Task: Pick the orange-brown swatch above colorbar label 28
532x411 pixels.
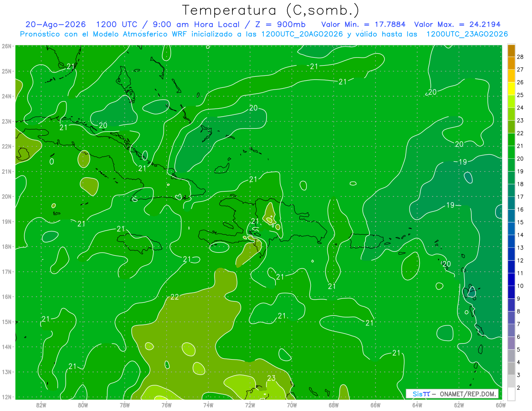Action: [511, 51]
